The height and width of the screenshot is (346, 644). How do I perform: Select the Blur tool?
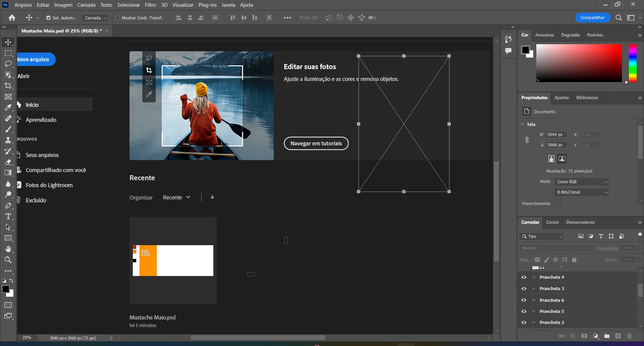[8, 184]
